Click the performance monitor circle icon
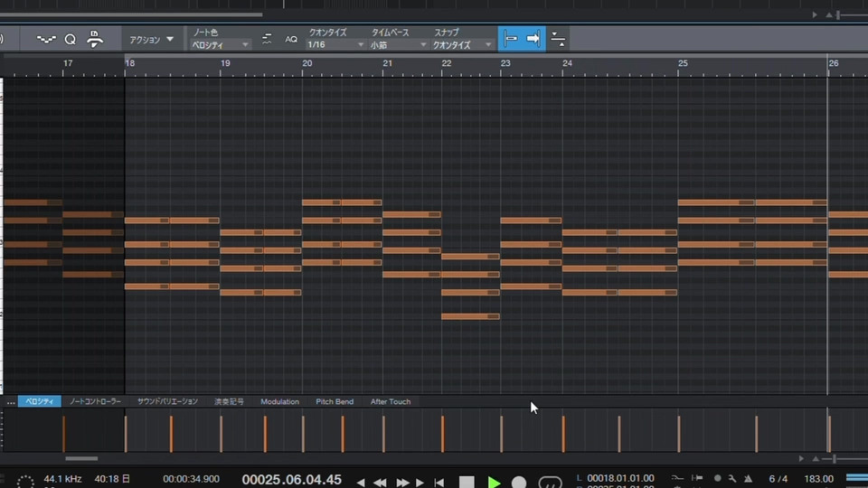Image resolution: width=868 pixels, height=488 pixels. (x=25, y=482)
